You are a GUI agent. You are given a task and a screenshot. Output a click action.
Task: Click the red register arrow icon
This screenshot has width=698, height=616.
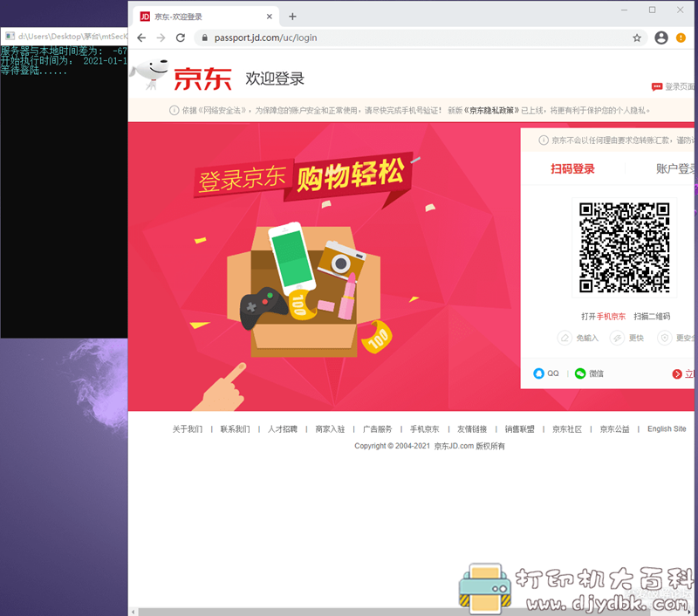[677, 373]
